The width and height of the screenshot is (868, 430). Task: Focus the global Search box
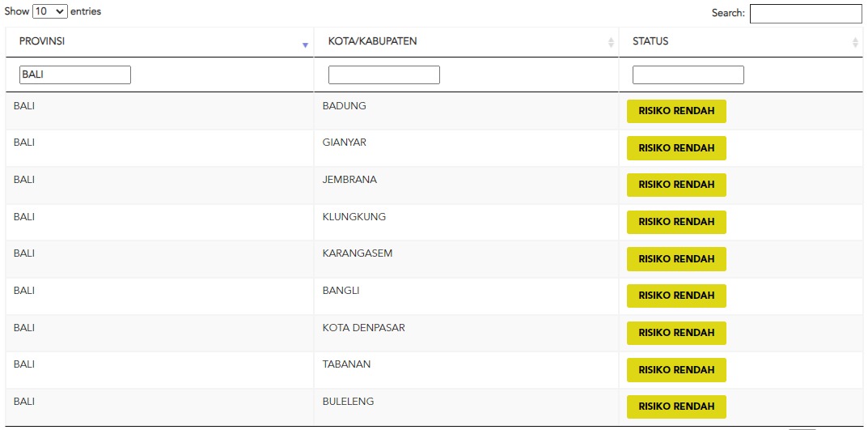806,14
